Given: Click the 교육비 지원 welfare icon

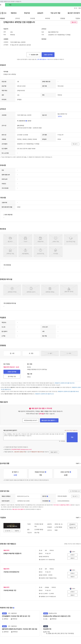Looking at the screenshot, I should coord(56,239).
